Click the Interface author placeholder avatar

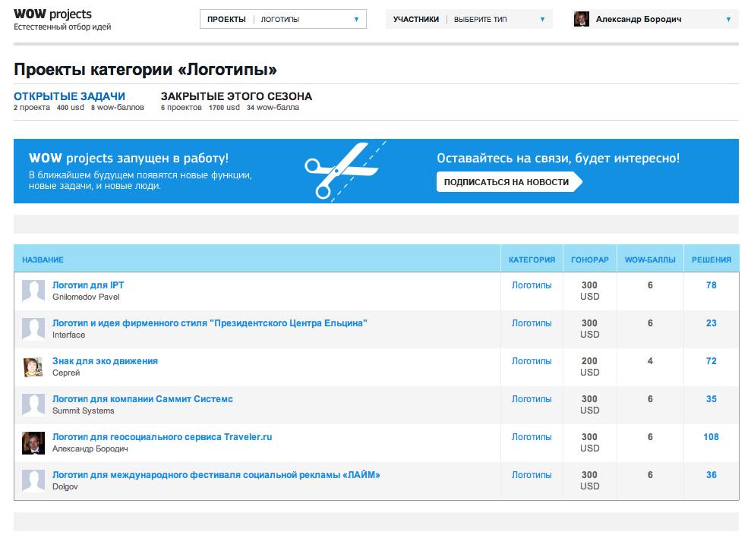pos(33,329)
